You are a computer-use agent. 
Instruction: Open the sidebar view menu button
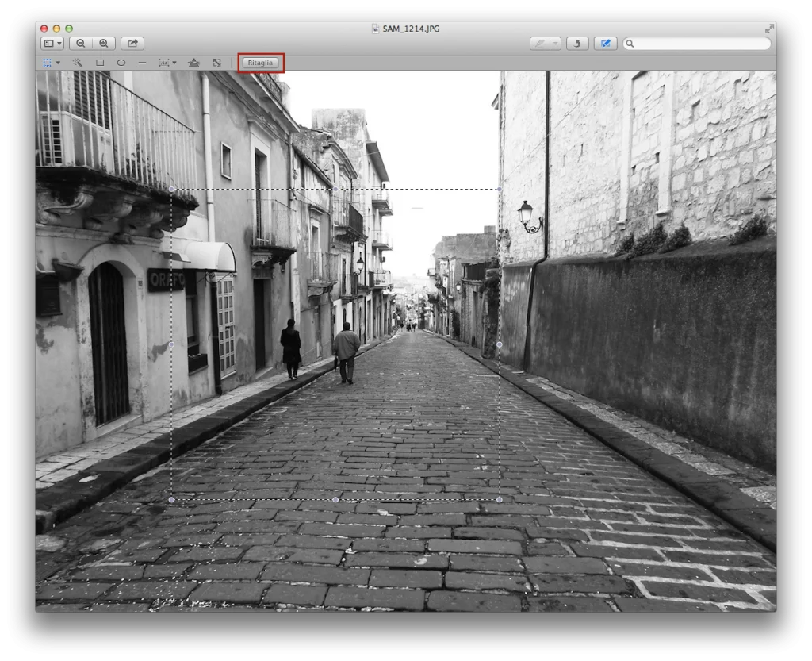click(x=52, y=44)
